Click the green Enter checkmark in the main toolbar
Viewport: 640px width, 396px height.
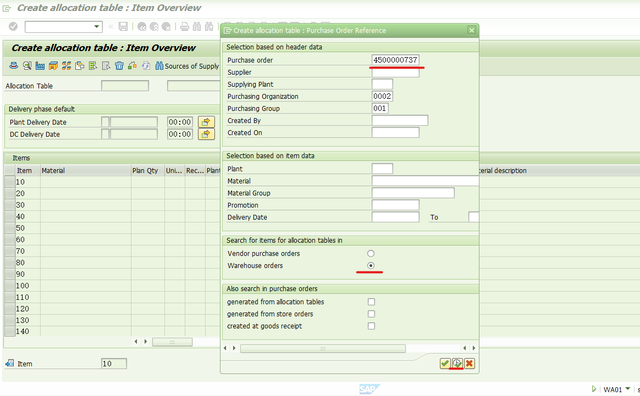point(13,27)
